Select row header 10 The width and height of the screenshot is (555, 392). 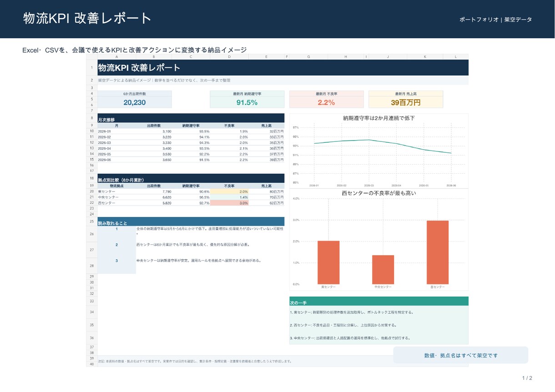pyautogui.click(x=92, y=131)
